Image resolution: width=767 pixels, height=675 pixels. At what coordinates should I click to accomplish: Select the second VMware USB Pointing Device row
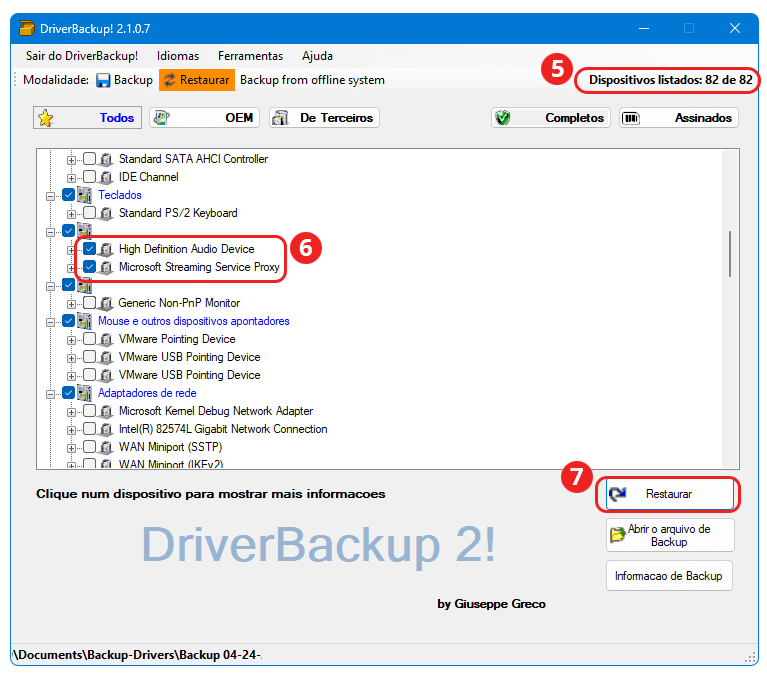[x=189, y=375]
